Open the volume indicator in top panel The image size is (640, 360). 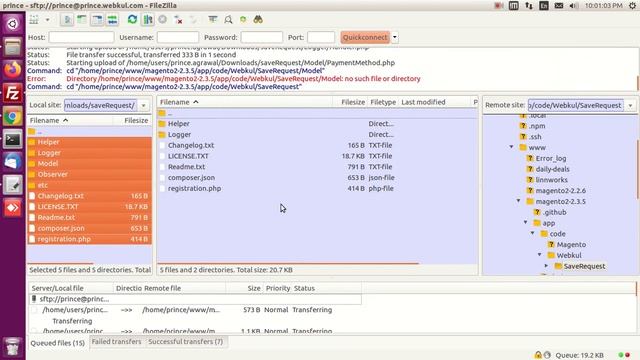(573, 6)
